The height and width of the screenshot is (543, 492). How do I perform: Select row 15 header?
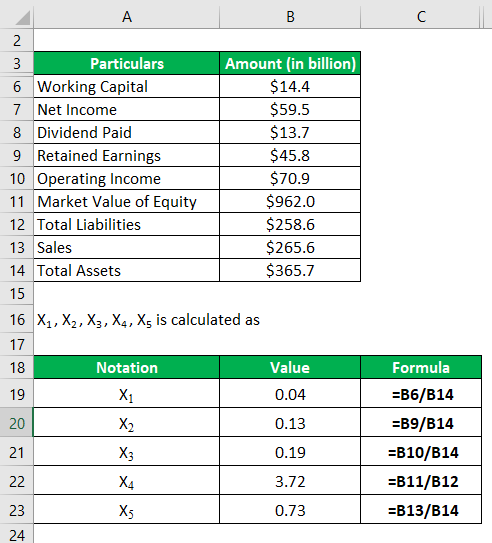coord(17,294)
